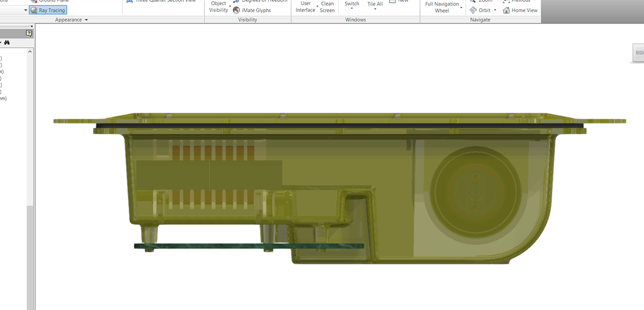Select the green circuit board in the model
Viewport: 644px width, 310px height.
click(249, 246)
